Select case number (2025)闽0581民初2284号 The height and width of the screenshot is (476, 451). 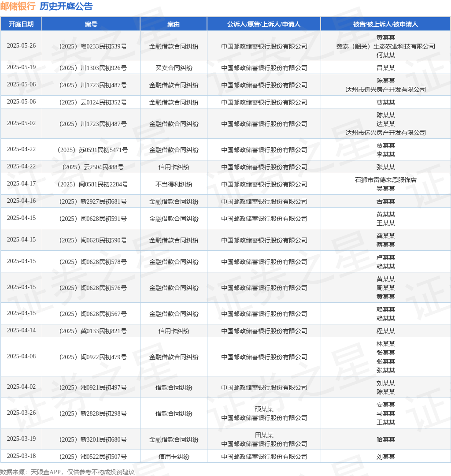tap(92, 184)
